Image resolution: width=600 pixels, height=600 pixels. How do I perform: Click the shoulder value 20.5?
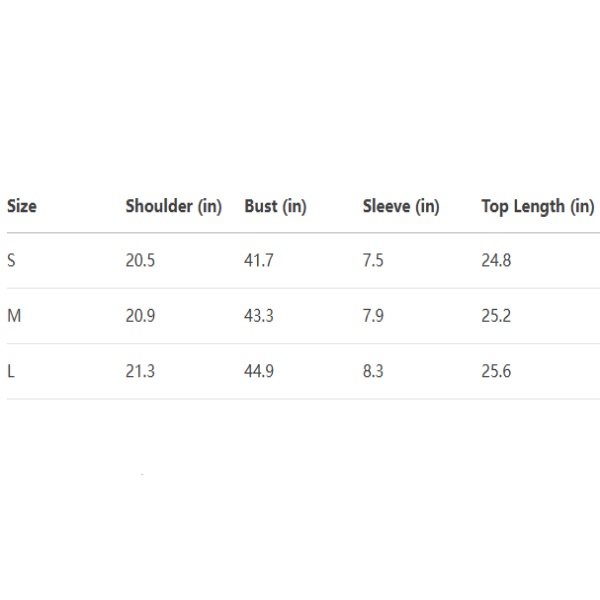pyautogui.click(x=140, y=261)
